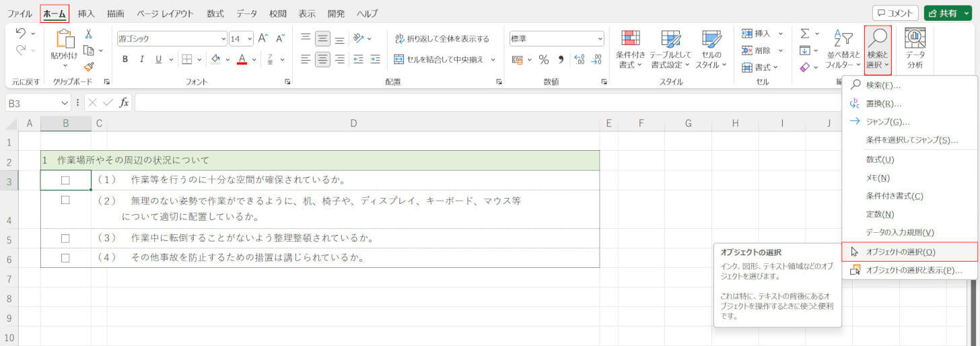Click the font color red A swatch
This screenshot has height=346, width=980.
(242, 59)
